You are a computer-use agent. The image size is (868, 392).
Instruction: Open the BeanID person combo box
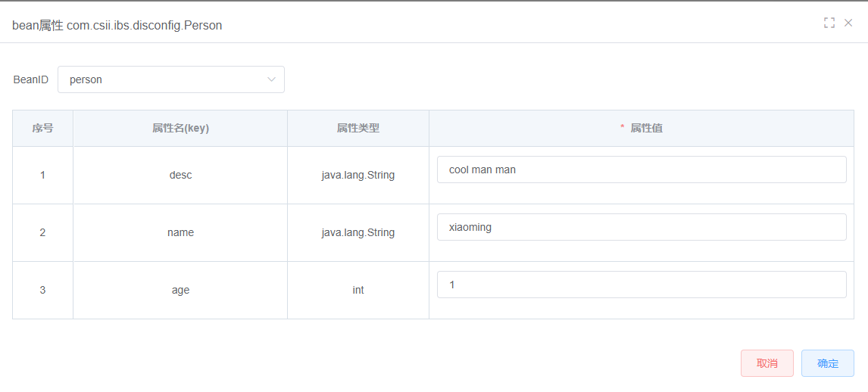click(171, 79)
